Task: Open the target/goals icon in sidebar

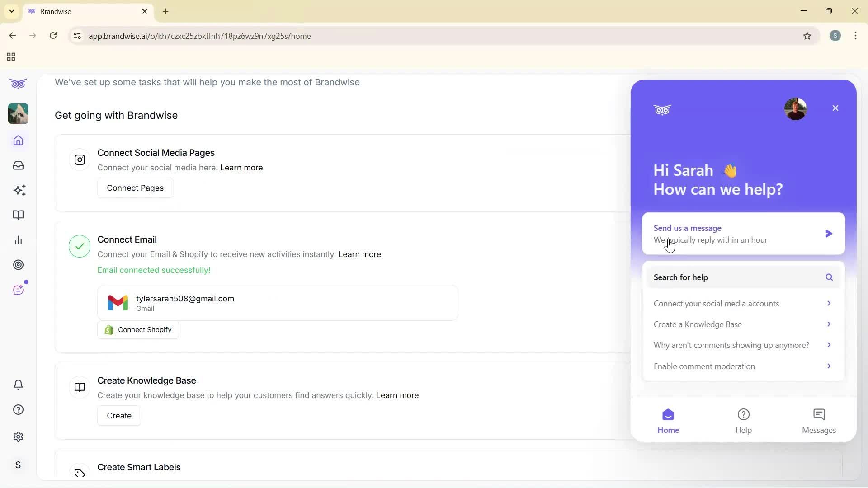Action: click(x=18, y=265)
